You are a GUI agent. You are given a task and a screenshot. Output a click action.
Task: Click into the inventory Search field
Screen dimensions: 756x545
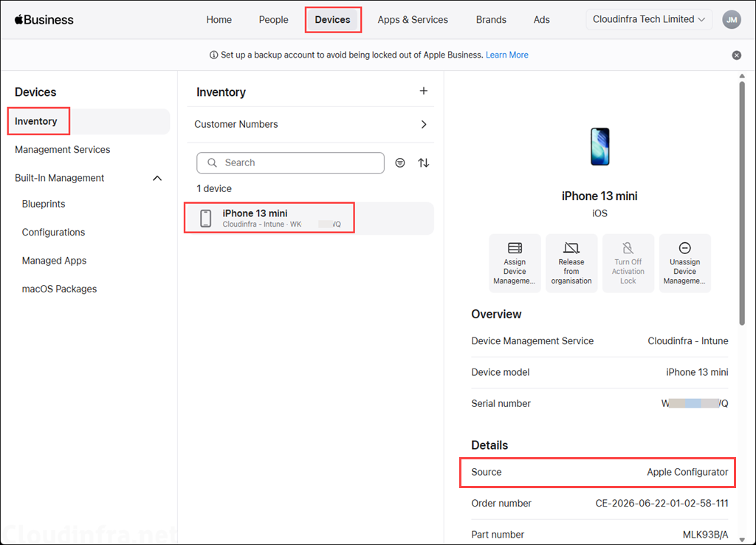290,163
